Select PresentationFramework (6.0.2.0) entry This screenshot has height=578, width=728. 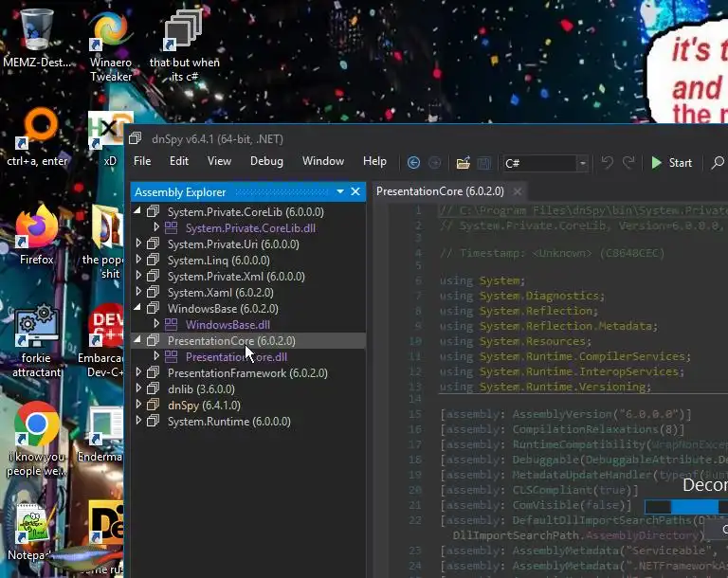[x=247, y=372]
